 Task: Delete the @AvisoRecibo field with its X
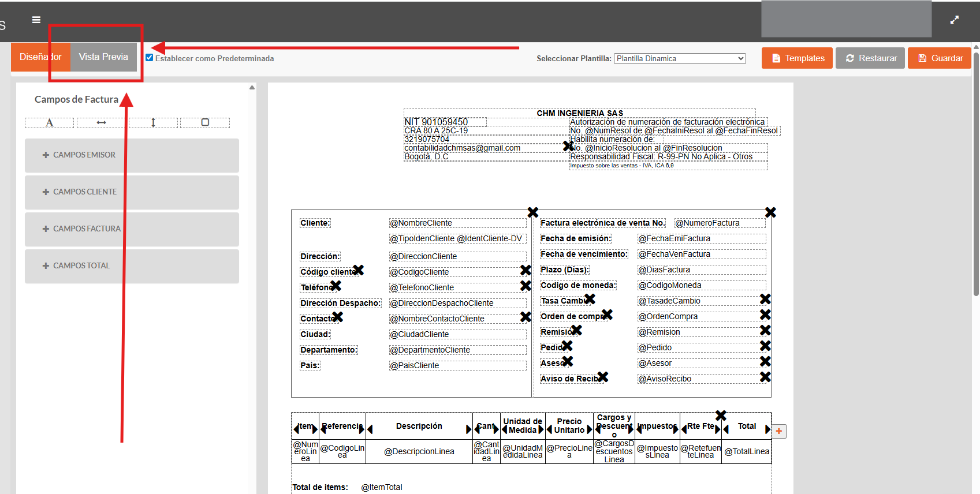point(765,377)
